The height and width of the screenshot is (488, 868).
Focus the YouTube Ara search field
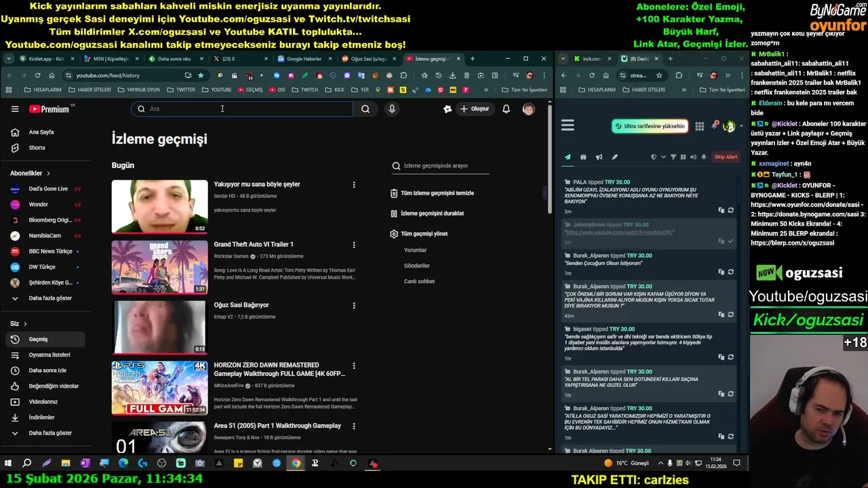(242, 109)
